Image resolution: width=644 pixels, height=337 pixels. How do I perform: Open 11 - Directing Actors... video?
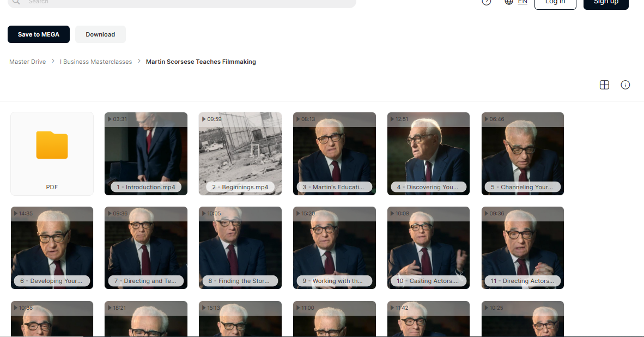pyautogui.click(x=523, y=248)
